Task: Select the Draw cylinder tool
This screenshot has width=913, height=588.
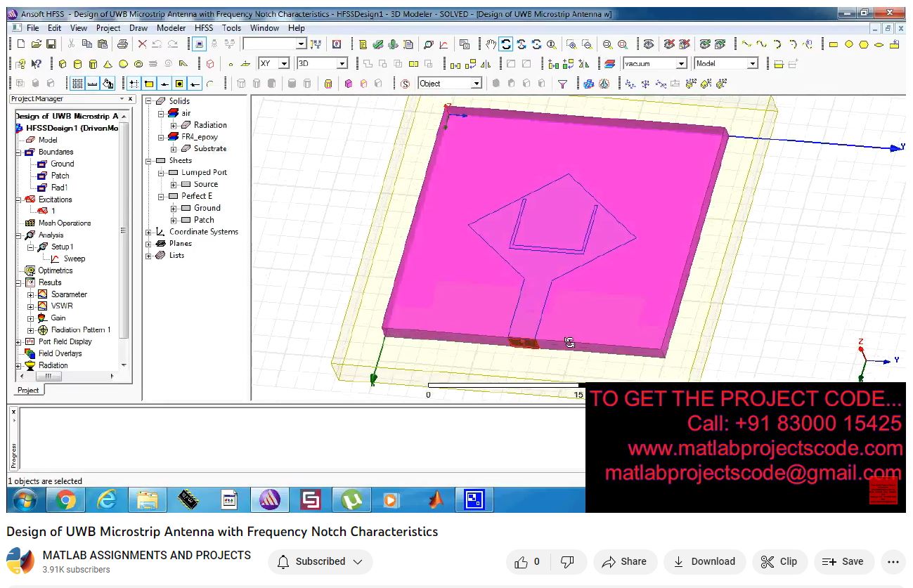Action: point(77,64)
